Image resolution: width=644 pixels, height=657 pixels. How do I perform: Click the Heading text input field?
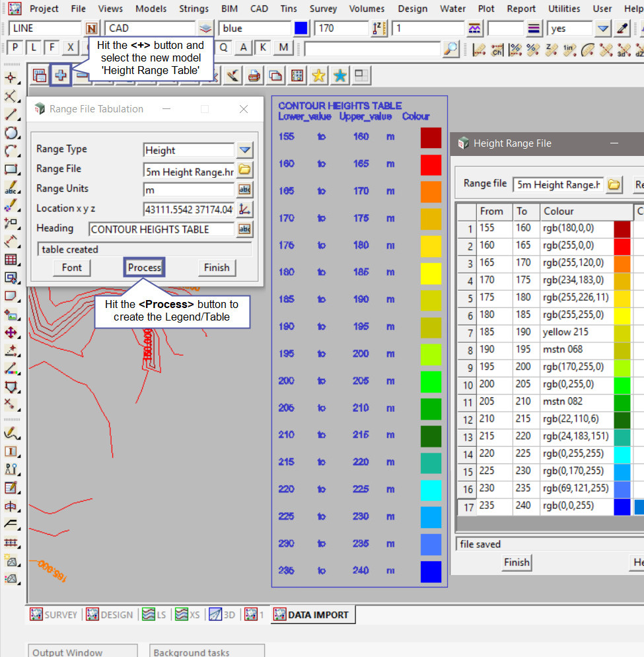(161, 229)
